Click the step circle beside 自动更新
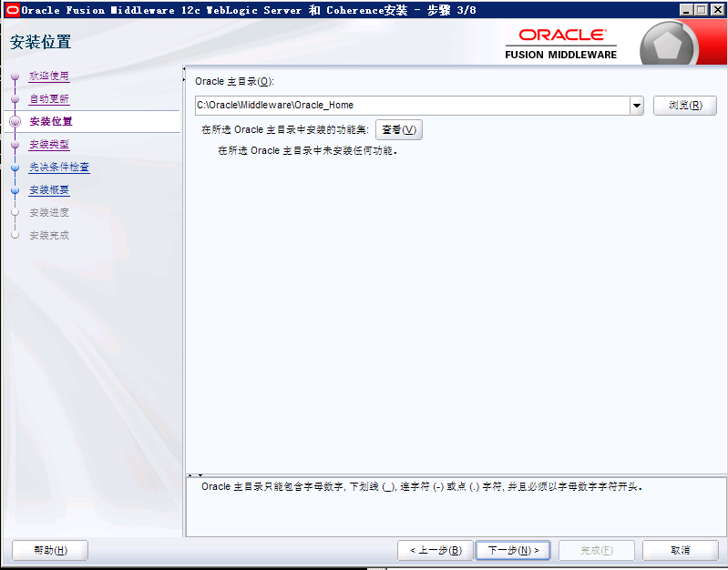Screen dimensions: 728x570 [15, 99]
